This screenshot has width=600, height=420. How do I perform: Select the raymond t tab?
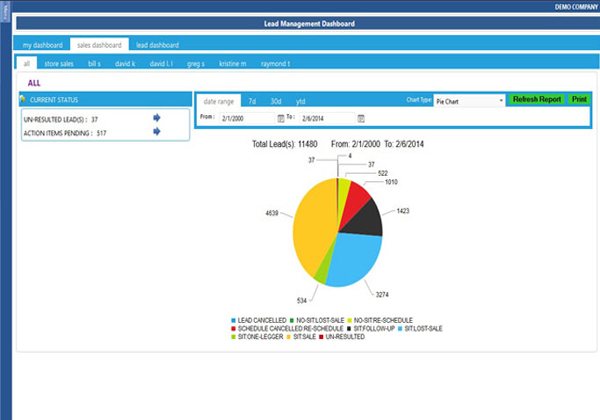click(275, 63)
